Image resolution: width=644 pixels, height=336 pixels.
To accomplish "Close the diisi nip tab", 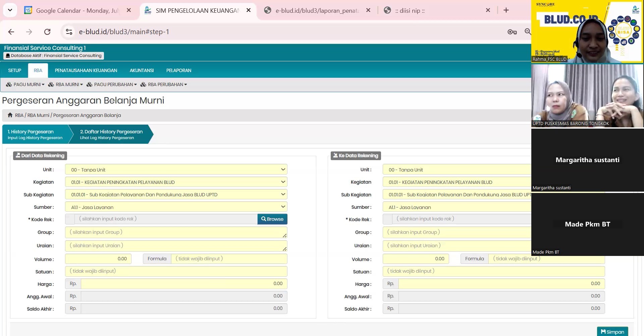I will (x=488, y=10).
